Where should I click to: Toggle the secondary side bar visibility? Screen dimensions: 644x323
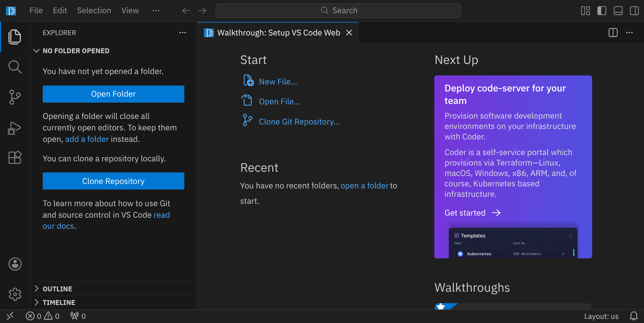(x=634, y=11)
